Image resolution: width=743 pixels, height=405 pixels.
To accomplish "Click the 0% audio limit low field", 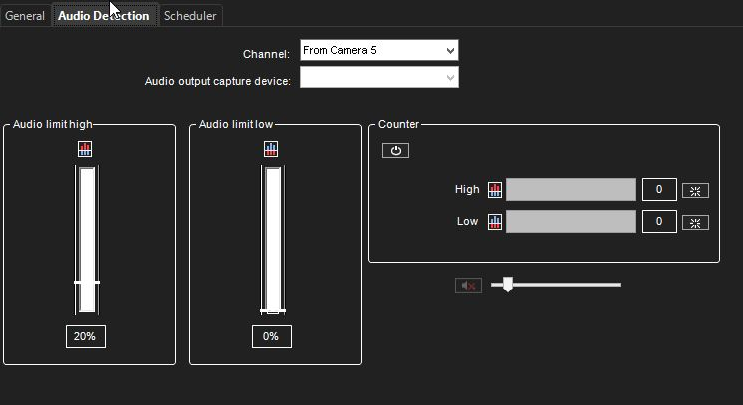I will click(x=271, y=337).
